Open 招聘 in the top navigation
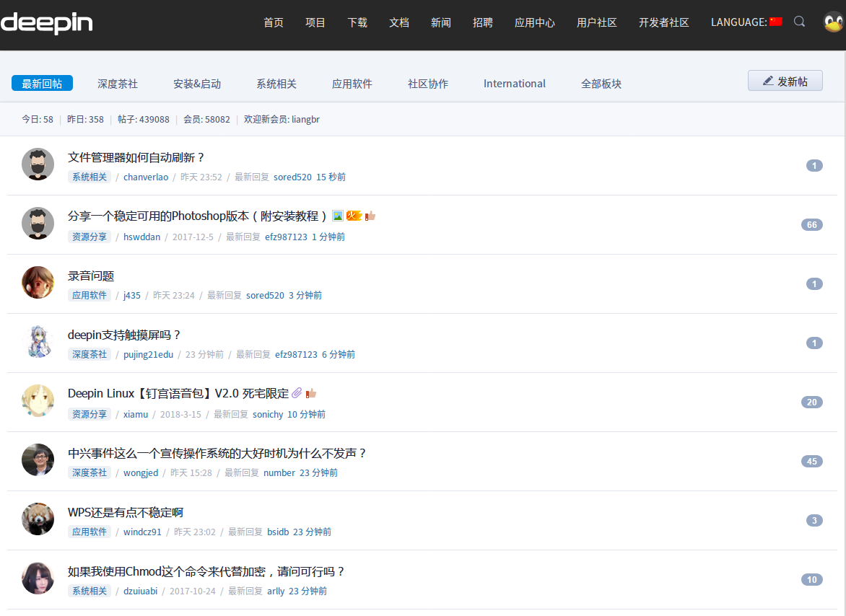 click(483, 22)
